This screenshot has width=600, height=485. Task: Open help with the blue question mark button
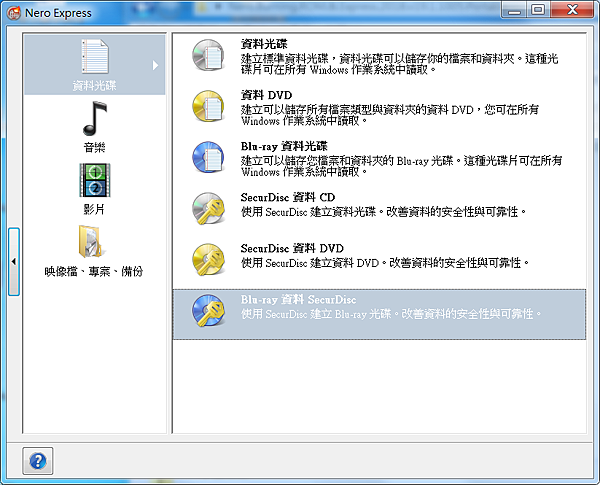[38, 461]
